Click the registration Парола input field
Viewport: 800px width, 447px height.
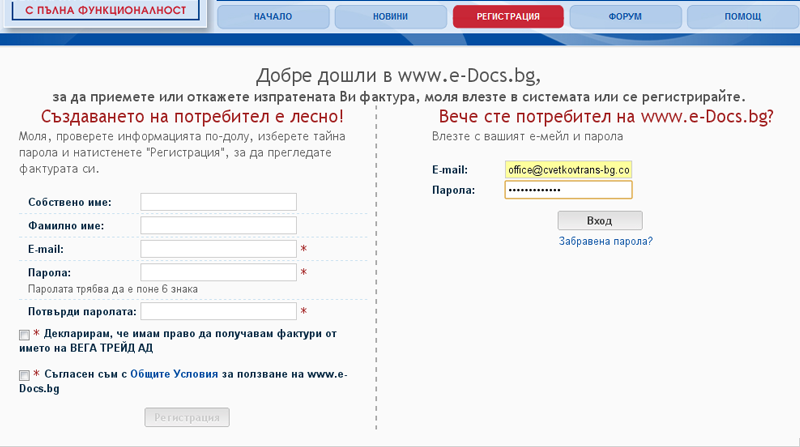click(x=218, y=272)
